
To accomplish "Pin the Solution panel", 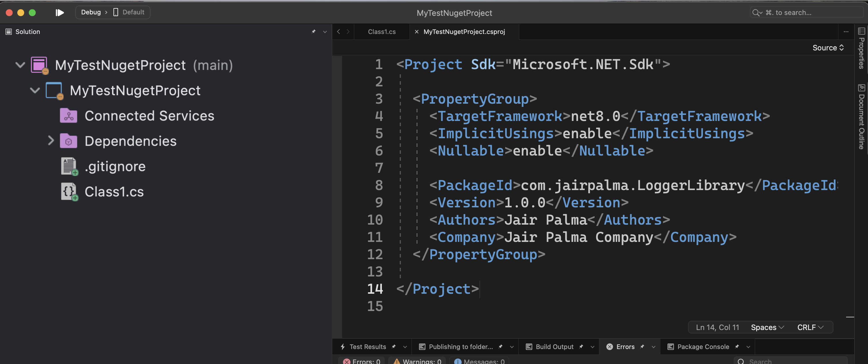I will (x=313, y=31).
